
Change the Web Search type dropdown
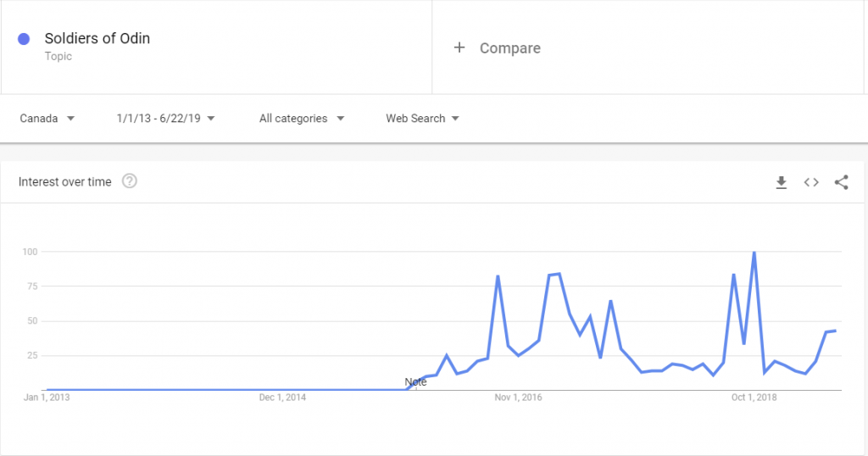tap(422, 119)
